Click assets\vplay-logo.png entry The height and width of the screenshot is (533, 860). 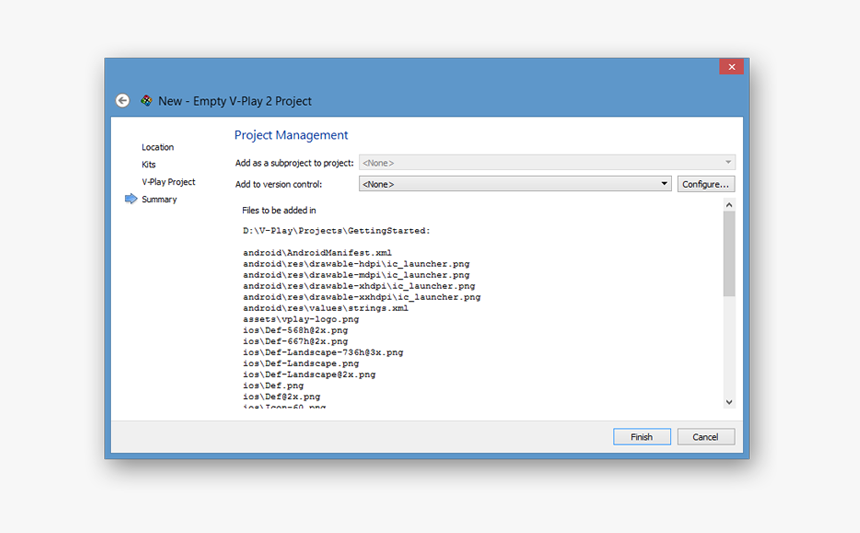301,319
